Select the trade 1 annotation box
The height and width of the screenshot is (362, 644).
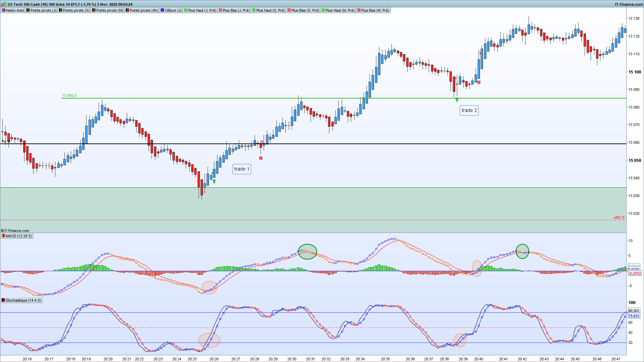click(x=241, y=169)
